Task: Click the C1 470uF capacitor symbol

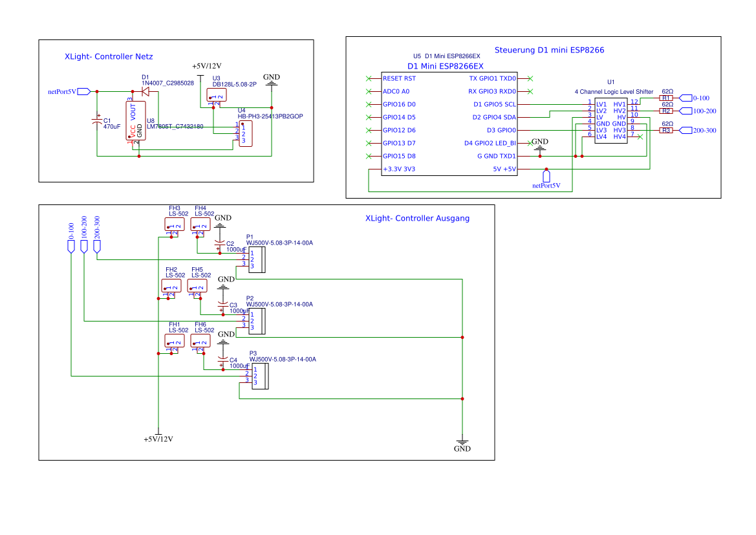Action: tap(97, 122)
